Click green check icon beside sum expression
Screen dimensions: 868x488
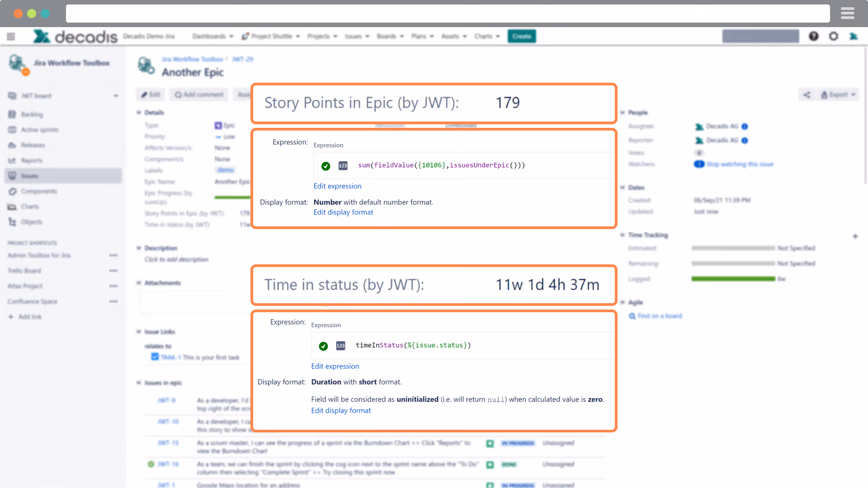click(325, 166)
